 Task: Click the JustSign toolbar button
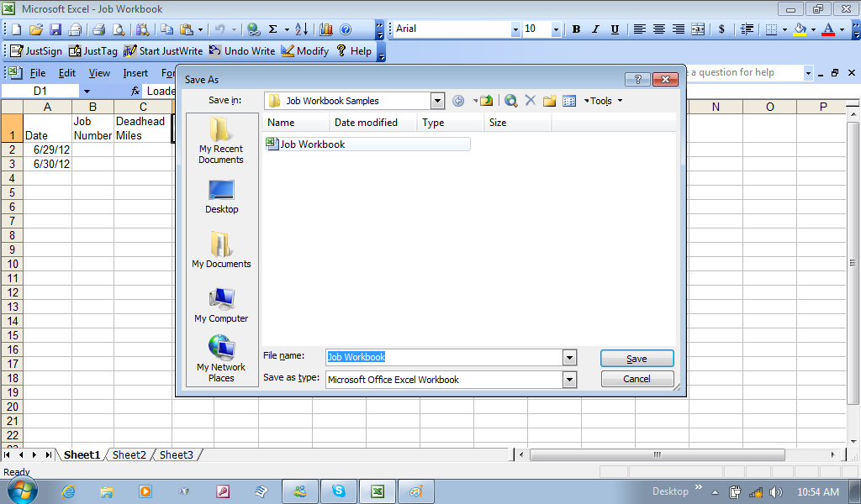coord(36,51)
